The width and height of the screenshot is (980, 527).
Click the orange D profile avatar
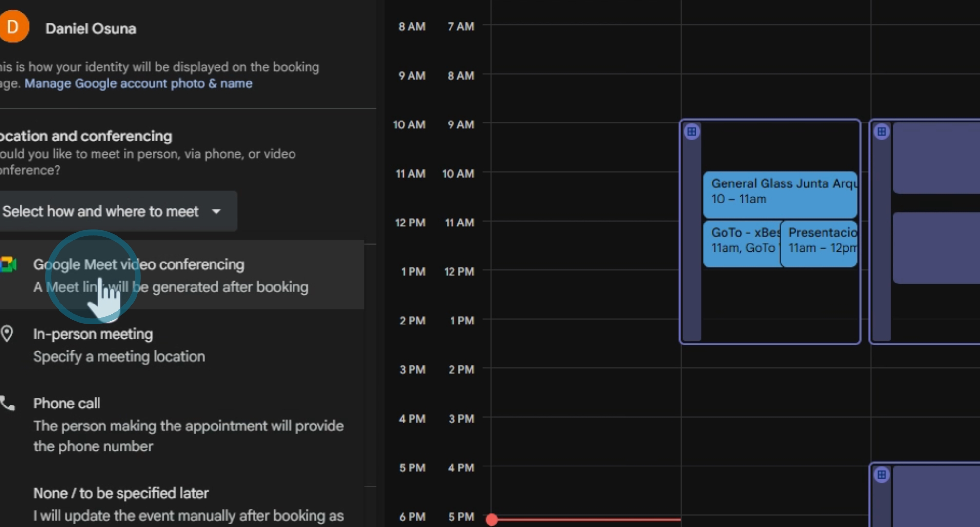click(13, 26)
